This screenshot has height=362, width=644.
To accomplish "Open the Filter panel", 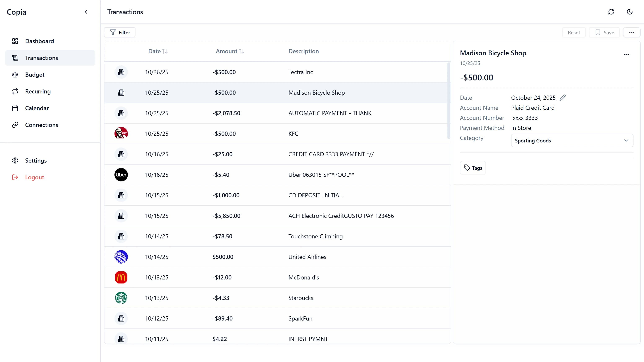I will (119, 32).
